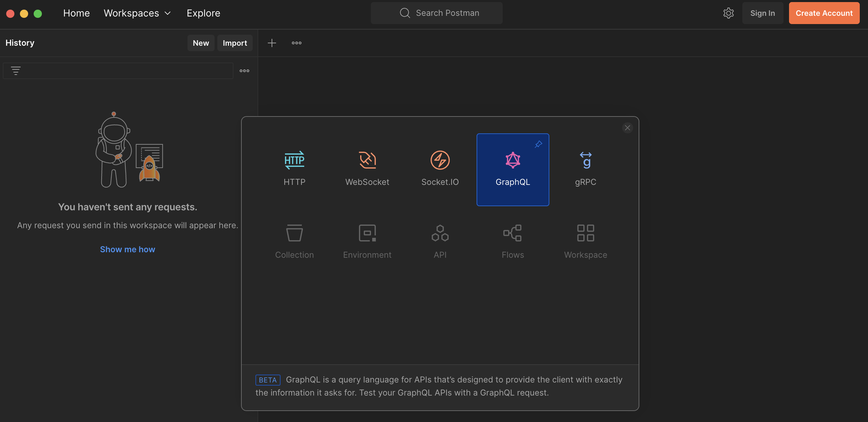
Task: Choose the gRPC request icon
Action: (x=585, y=160)
